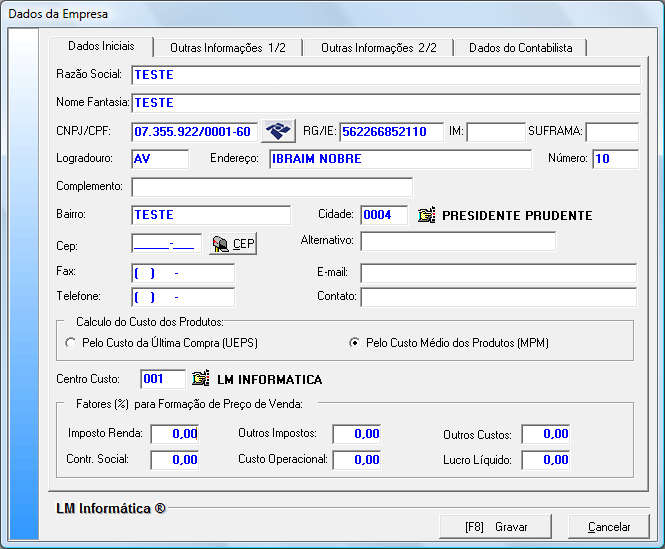
Task: Go to Dados do Contabilista tab
Action: pyautogui.click(x=520, y=48)
